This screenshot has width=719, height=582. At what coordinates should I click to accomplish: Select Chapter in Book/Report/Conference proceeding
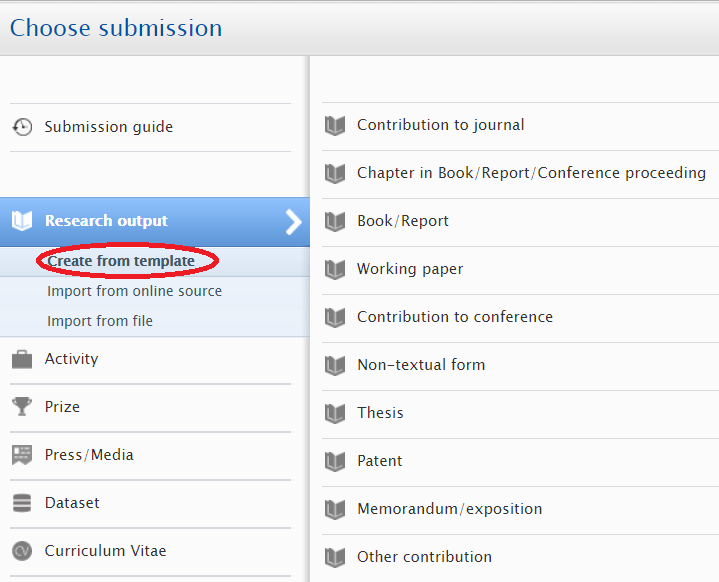click(x=531, y=173)
